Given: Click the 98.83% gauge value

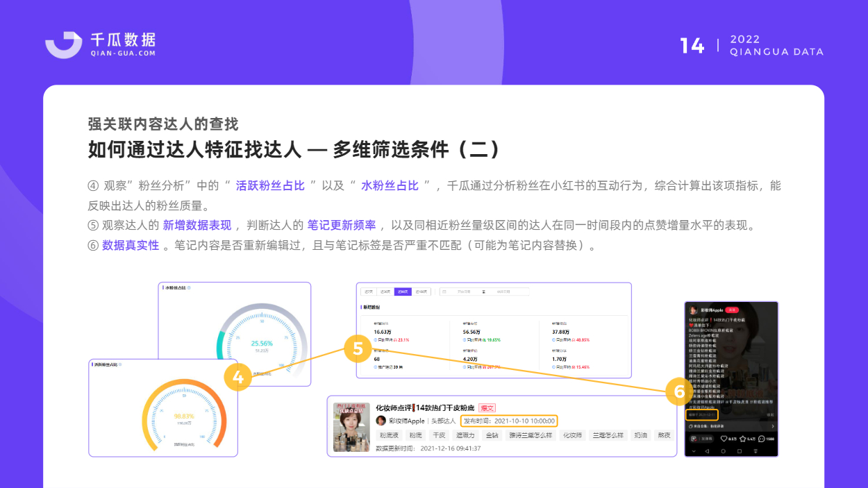Looking at the screenshot, I should click(184, 416).
